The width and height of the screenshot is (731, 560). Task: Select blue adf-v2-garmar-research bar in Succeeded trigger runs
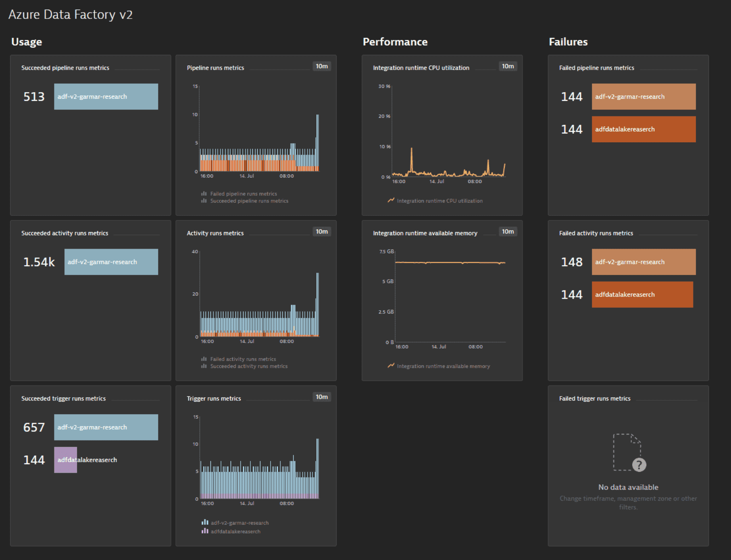coord(106,427)
